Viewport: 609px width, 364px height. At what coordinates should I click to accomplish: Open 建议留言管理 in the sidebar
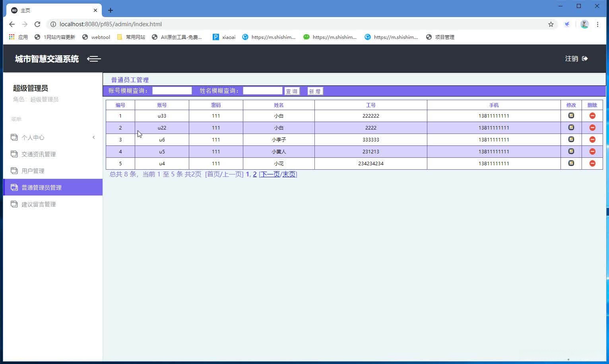click(x=39, y=204)
